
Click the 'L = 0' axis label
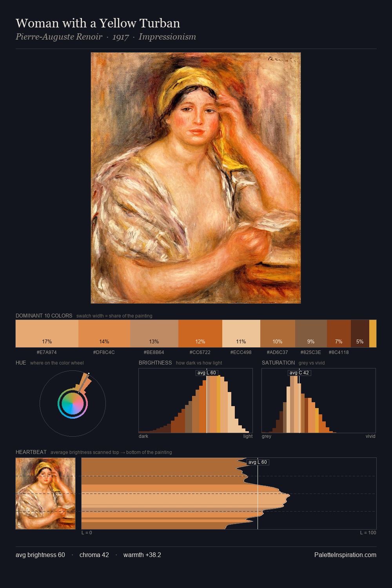click(87, 533)
